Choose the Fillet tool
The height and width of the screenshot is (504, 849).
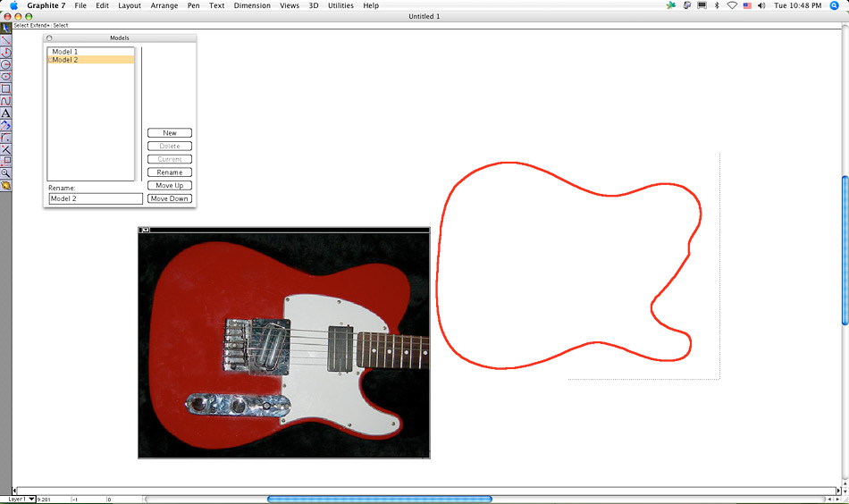(x=5, y=138)
